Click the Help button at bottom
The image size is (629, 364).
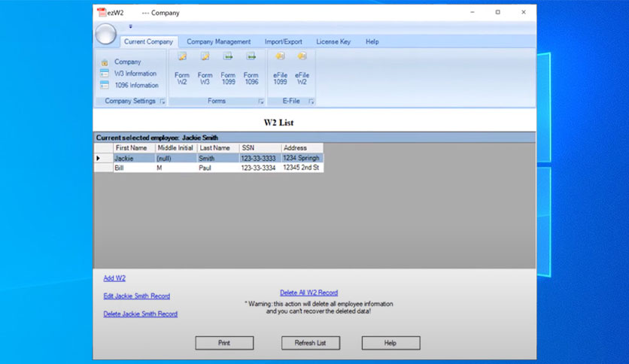pos(390,343)
